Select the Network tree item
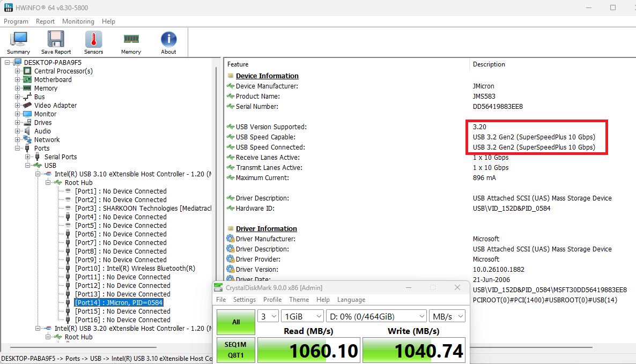Screen dimensions: 636x364 [x=47, y=140]
